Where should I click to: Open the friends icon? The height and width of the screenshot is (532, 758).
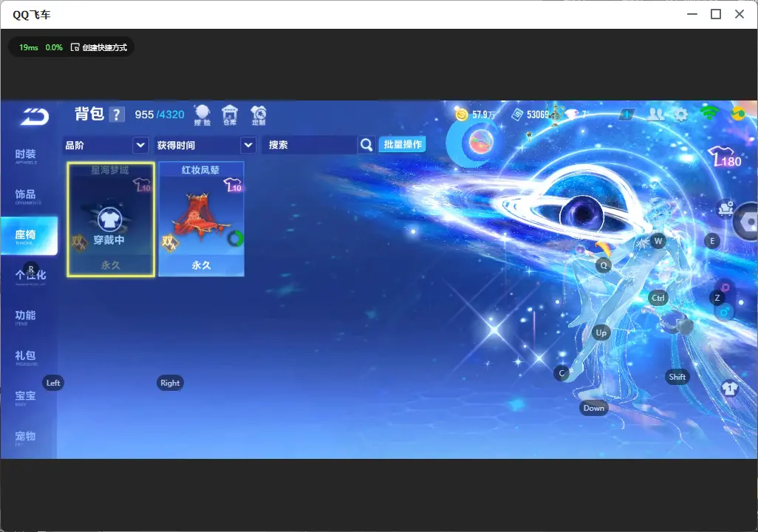click(x=656, y=114)
